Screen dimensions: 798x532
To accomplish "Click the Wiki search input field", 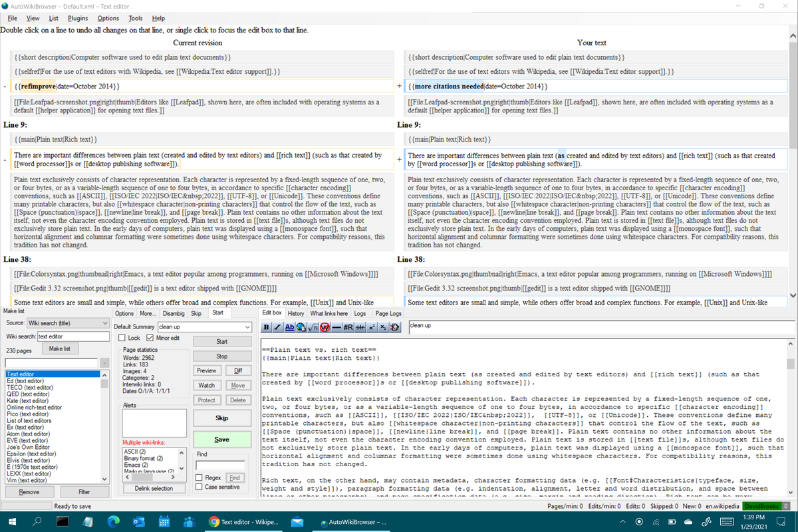I will point(74,336).
